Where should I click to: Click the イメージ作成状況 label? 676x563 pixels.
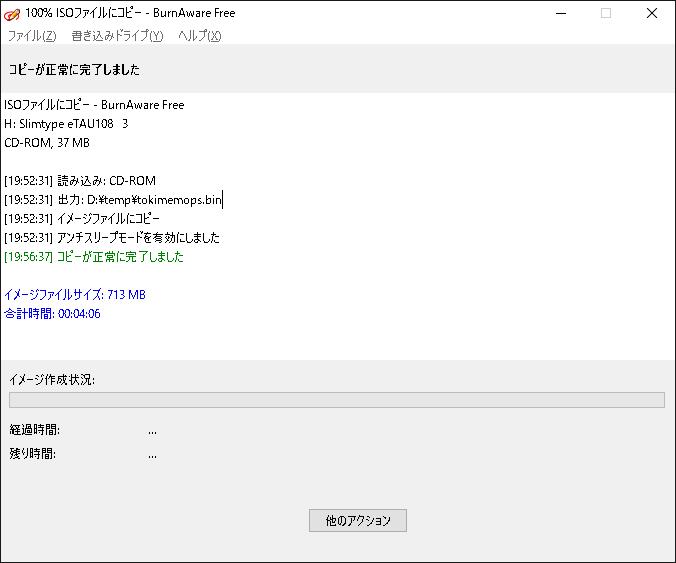click(x=52, y=379)
